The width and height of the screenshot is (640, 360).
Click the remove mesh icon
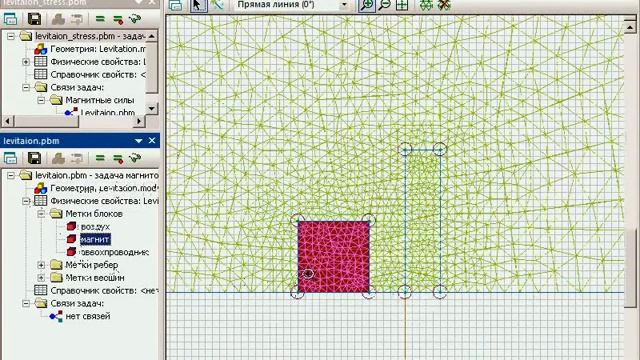444,5
